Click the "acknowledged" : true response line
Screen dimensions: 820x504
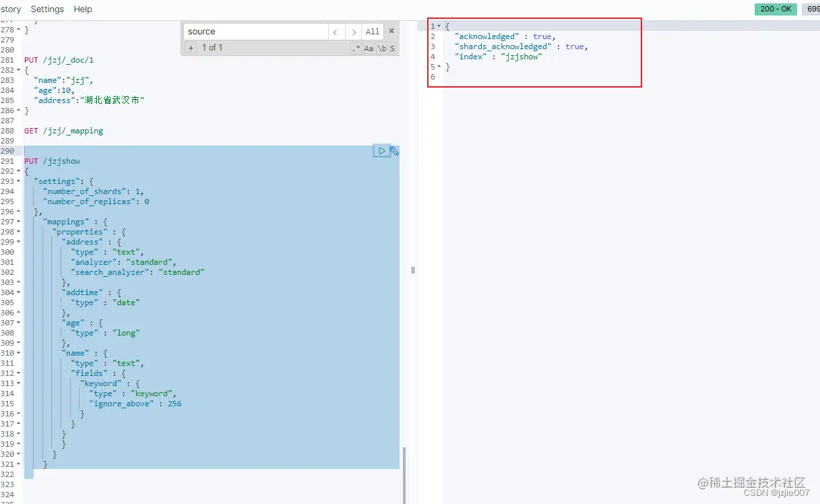505,36
